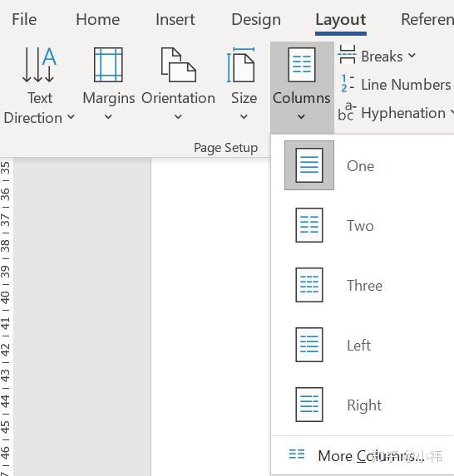Click the page Size icon
454x476 pixels.
(241, 65)
